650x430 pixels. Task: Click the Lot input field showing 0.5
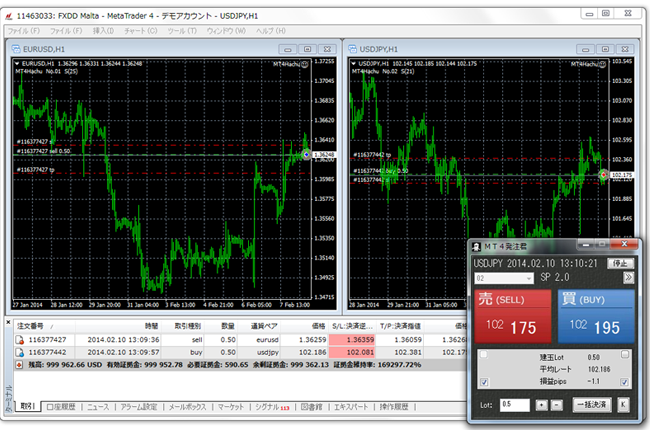(515, 405)
